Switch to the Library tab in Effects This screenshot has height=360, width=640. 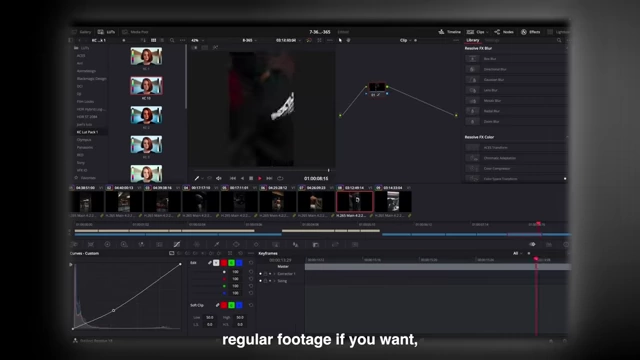(473, 40)
